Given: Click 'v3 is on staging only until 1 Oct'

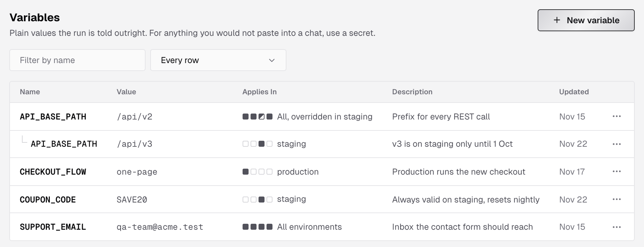Looking at the screenshot, I should (x=452, y=144).
